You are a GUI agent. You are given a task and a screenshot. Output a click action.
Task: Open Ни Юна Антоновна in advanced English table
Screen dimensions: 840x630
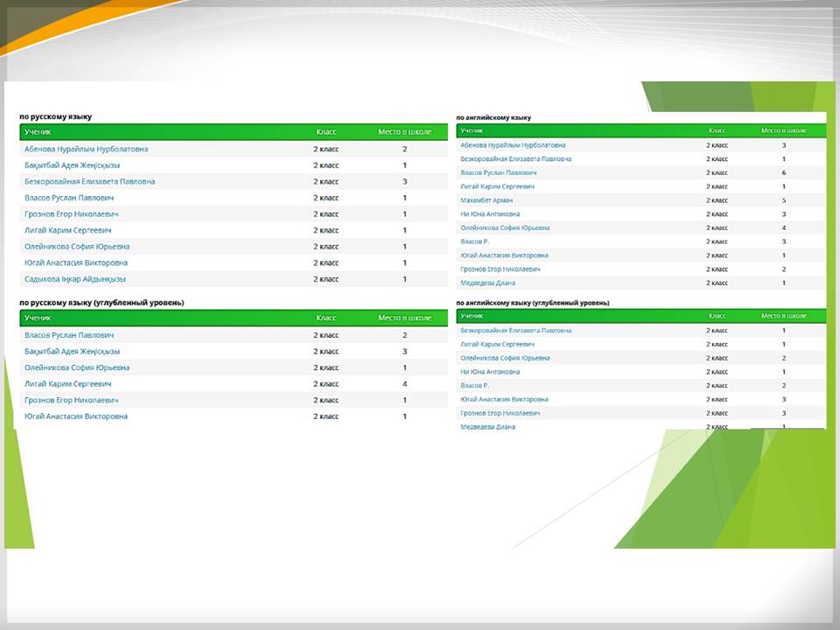coord(490,372)
